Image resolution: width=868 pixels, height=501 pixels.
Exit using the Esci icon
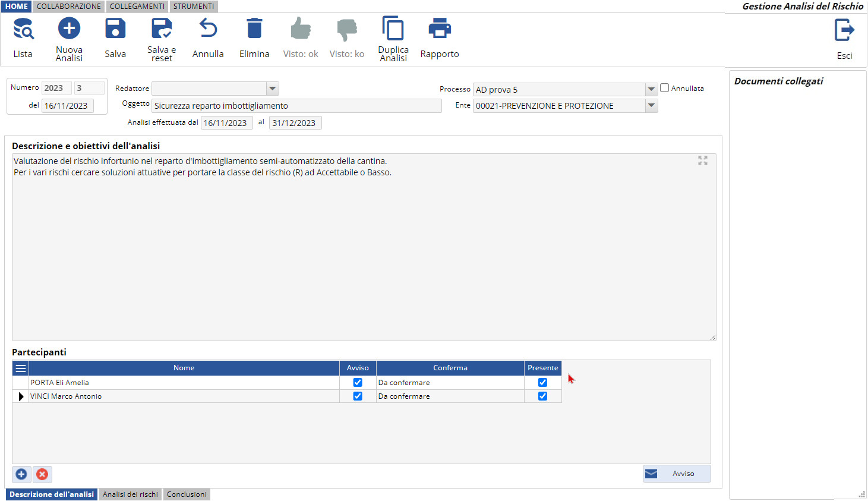click(844, 30)
